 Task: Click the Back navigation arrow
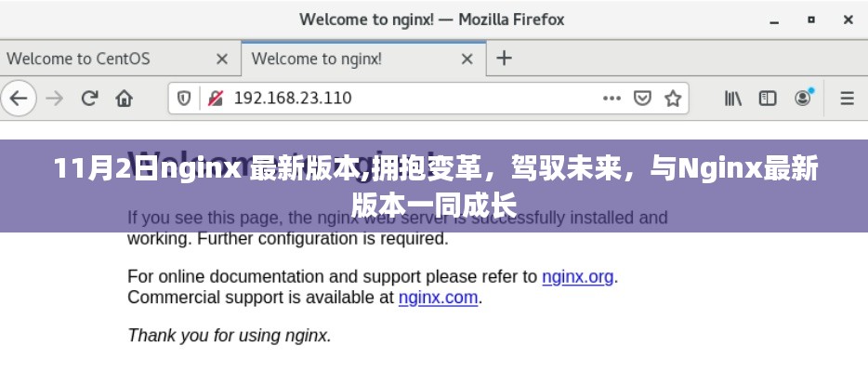[18, 99]
